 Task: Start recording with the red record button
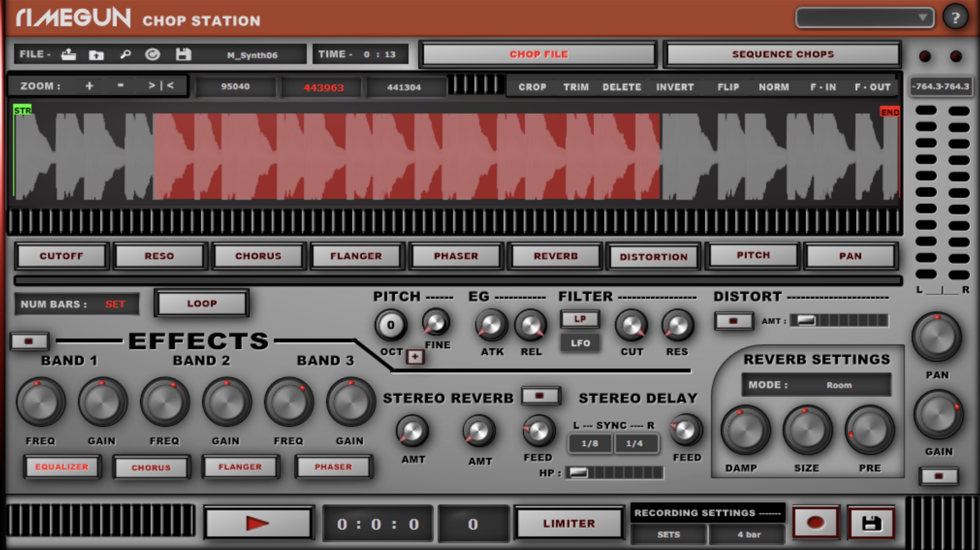(815, 522)
